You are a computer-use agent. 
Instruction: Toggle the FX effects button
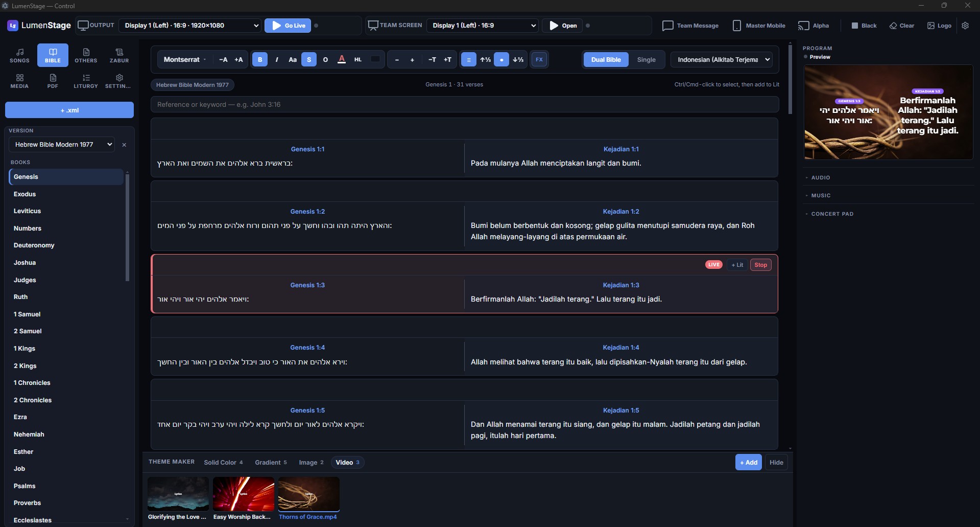[x=539, y=60]
